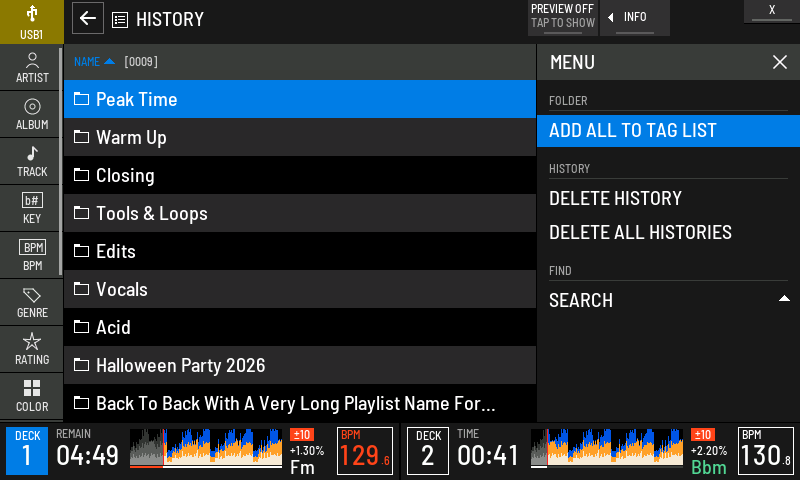Open the Acid folder row
The height and width of the screenshot is (480, 800).
[x=300, y=327]
